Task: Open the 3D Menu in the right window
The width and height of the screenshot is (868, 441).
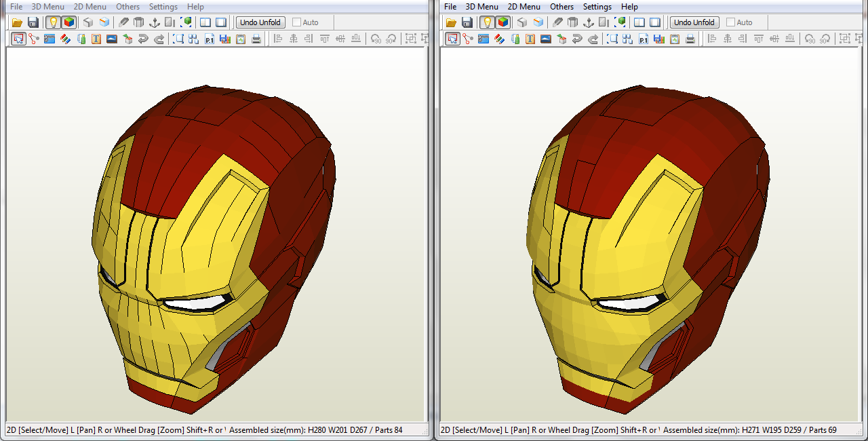Action: coord(482,7)
